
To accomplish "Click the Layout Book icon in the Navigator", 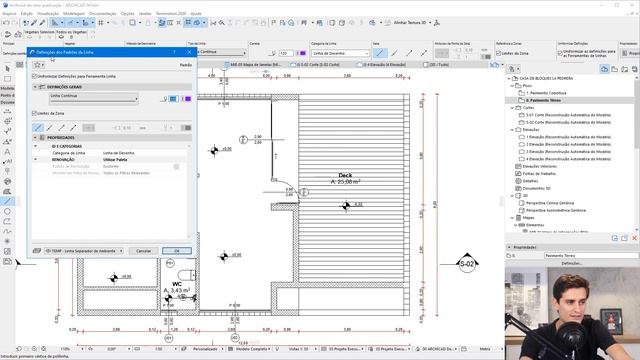I will pos(625,69).
